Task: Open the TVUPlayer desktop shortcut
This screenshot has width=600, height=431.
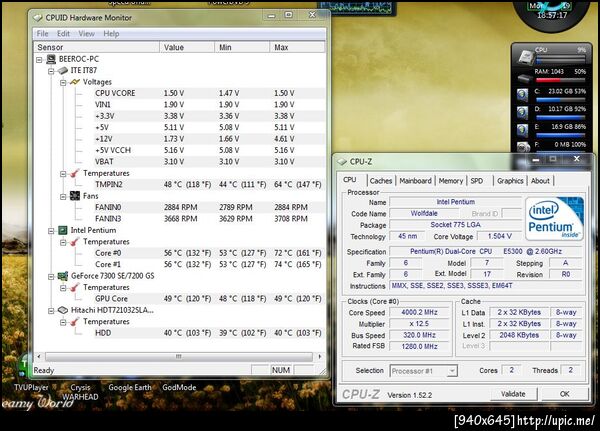Action: 31,387
